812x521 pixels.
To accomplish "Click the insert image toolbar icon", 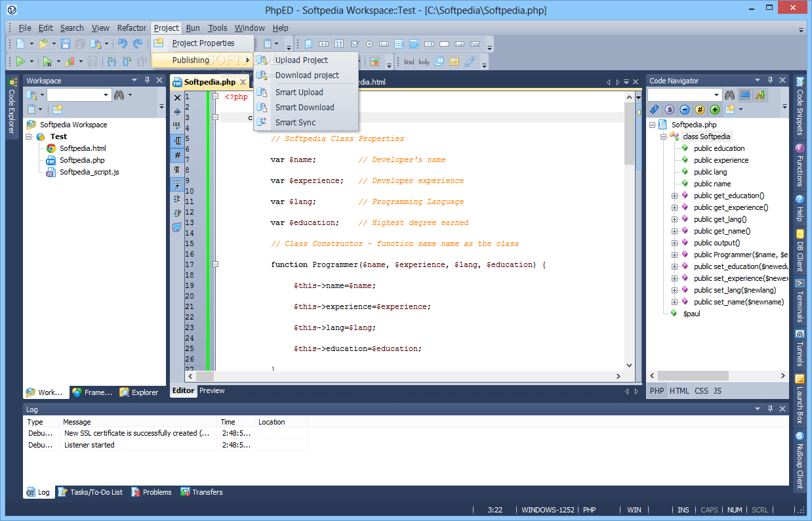I will 454,62.
